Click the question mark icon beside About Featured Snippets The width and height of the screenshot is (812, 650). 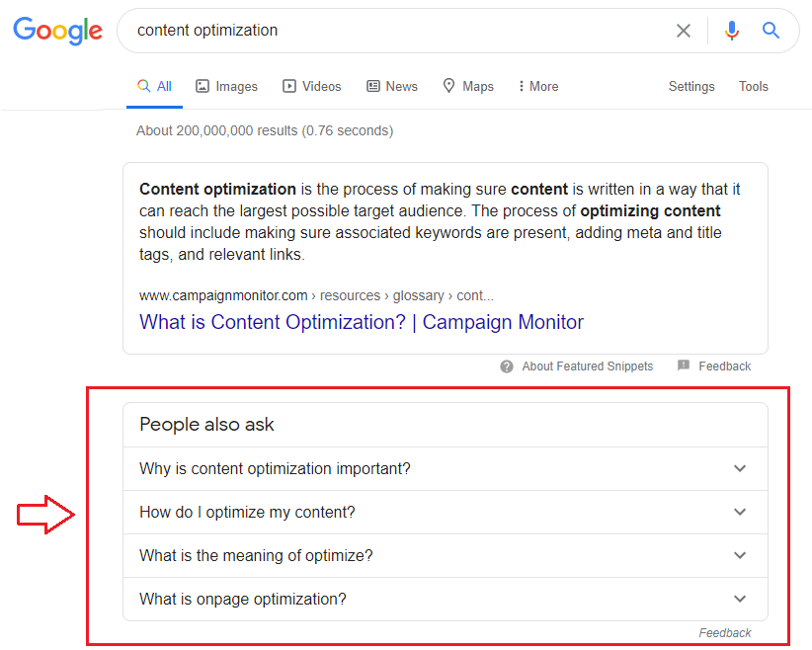coord(507,366)
